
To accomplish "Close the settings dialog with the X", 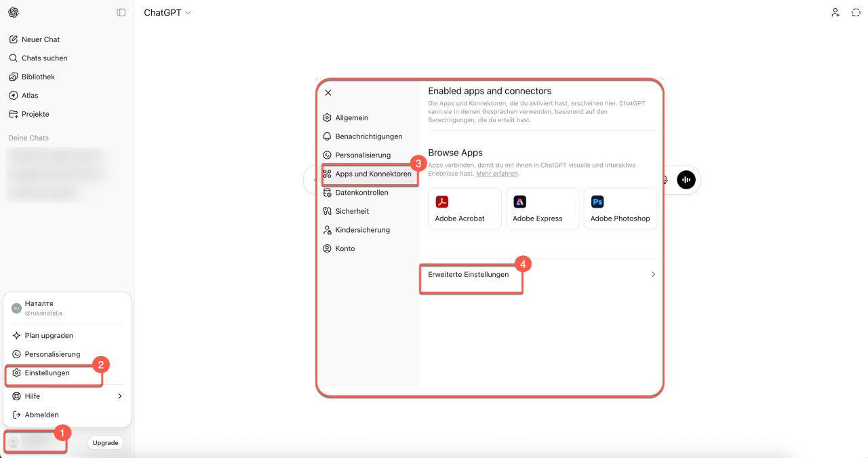I will pyautogui.click(x=328, y=93).
